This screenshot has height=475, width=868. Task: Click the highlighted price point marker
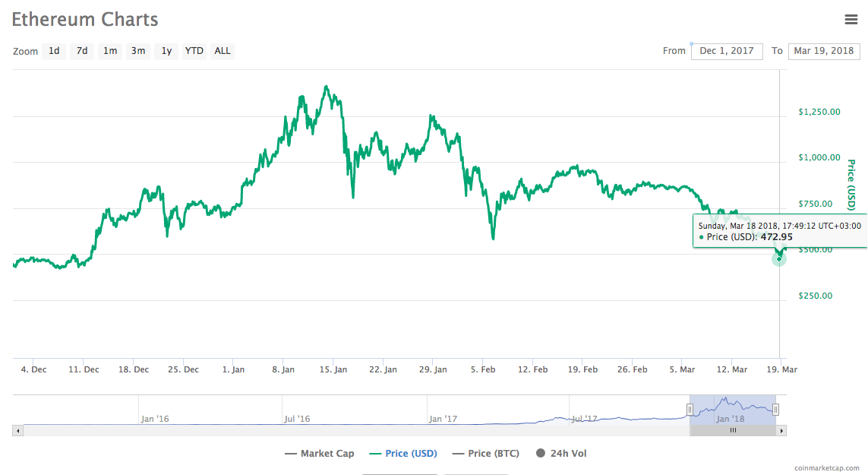click(x=778, y=258)
